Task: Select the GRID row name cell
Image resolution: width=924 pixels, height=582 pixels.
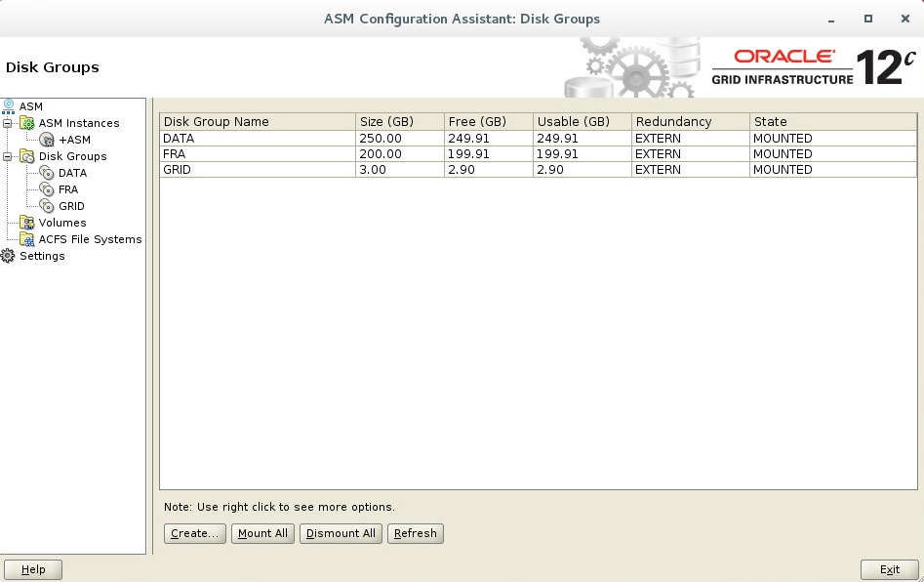Action: 258,169
